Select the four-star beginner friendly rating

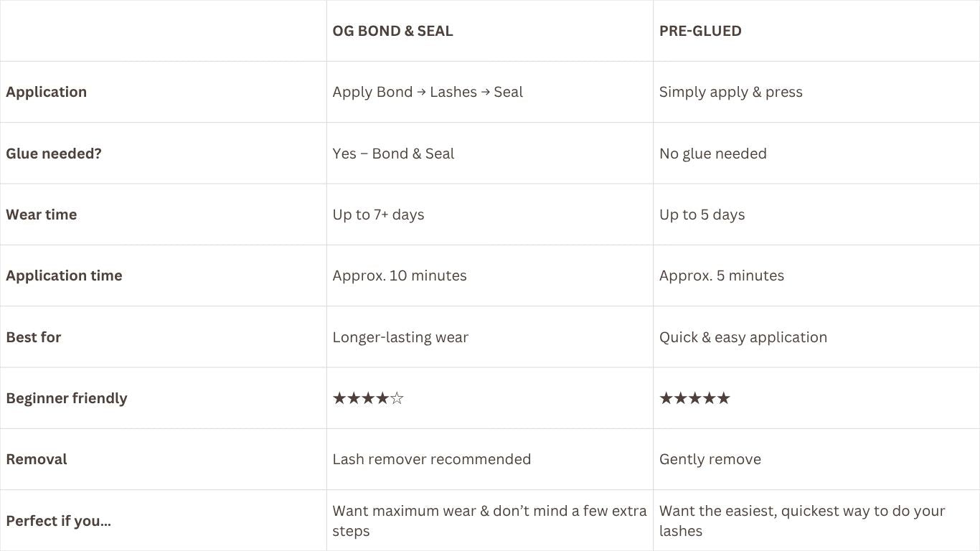[x=368, y=398]
